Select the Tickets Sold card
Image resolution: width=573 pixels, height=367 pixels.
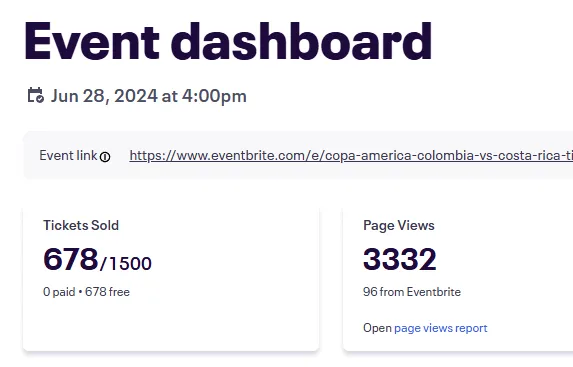171,279
